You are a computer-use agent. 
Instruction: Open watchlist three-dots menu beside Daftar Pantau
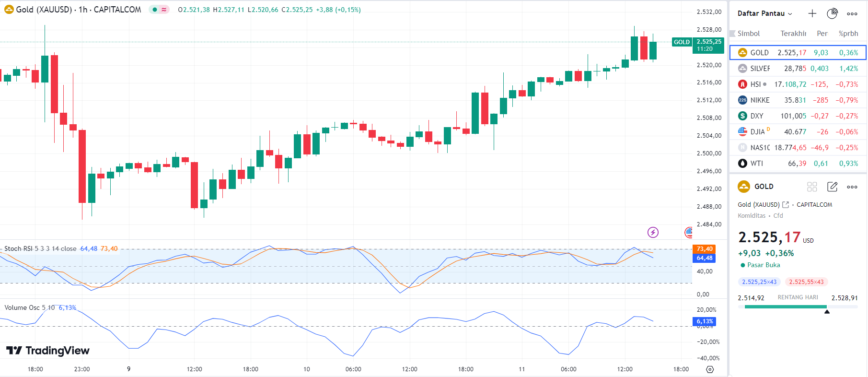(x=852, y=13)
